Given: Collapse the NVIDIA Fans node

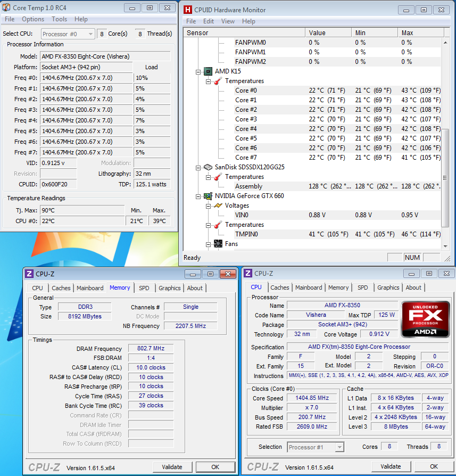Looking at the screenshot, I should [208, 244].
